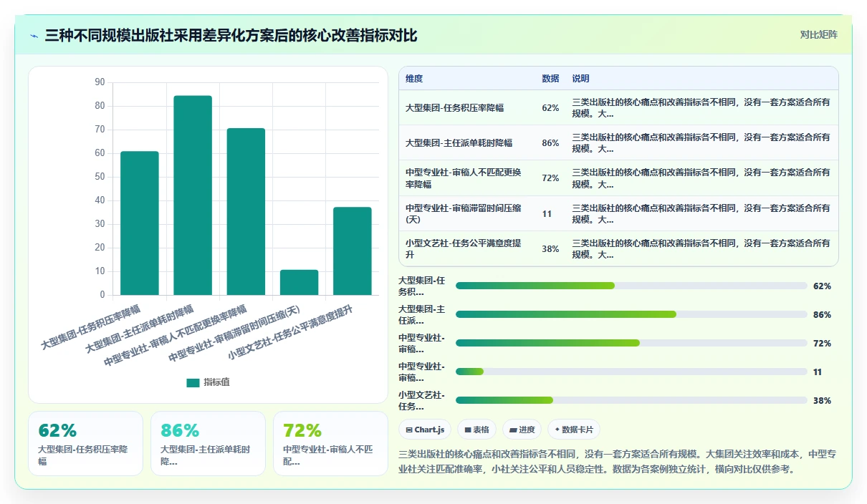Click the y-axis label 50
The height and width of the screenshot is (504, 867).
click(100, 177)
